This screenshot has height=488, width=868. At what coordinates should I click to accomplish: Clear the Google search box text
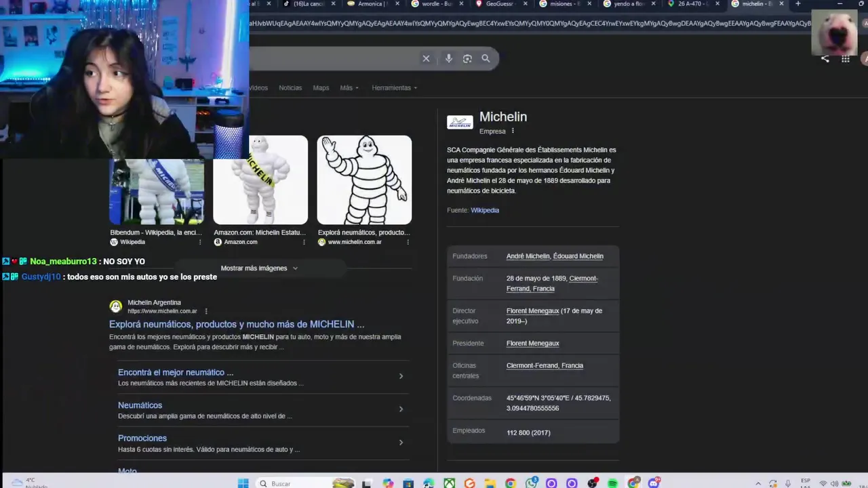(426, 58)
